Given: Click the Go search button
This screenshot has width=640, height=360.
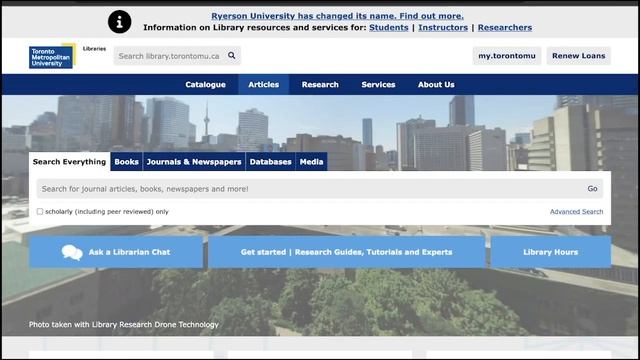Looking at the screenshot, I should click(592, 189).
